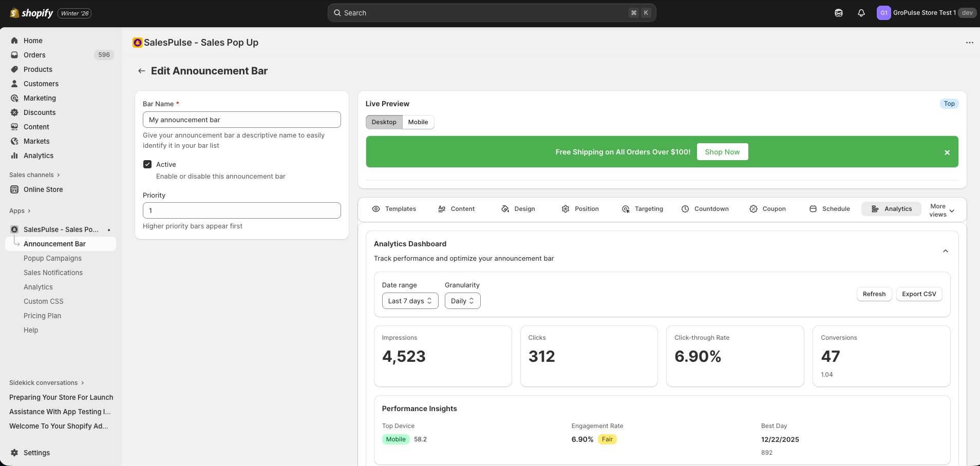Open the Design settings icon
The image size is (980, 466).
coord(505,208)
